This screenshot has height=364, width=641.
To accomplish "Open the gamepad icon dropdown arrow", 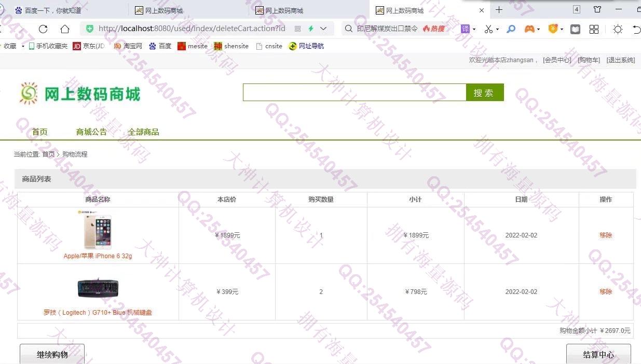I will click(x=538, y=30).
